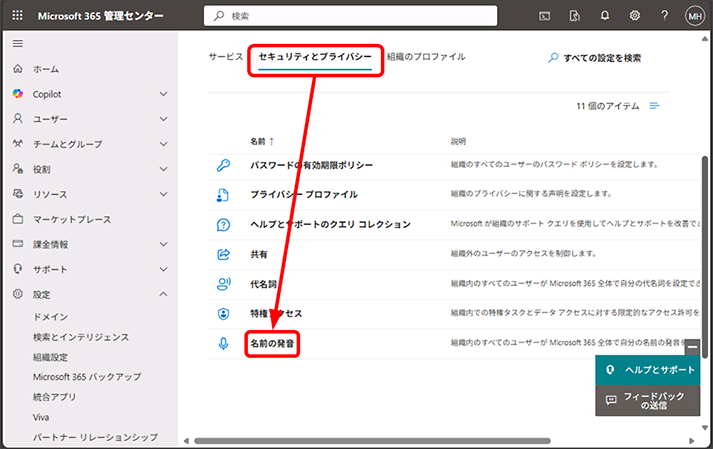This screenshot has height=449, width=713.
Task: Click the privileged access shield icon
Action: pos(223,313)
